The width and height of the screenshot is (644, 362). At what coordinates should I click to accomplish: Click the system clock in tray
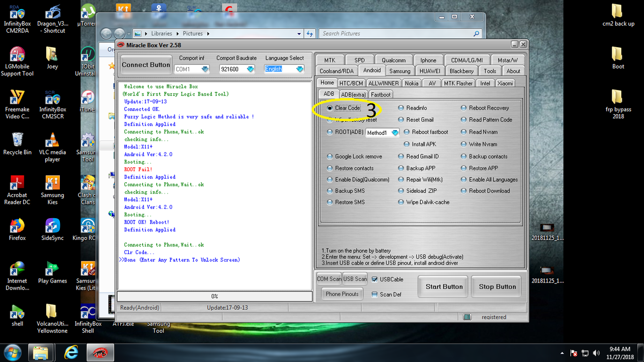620,352
